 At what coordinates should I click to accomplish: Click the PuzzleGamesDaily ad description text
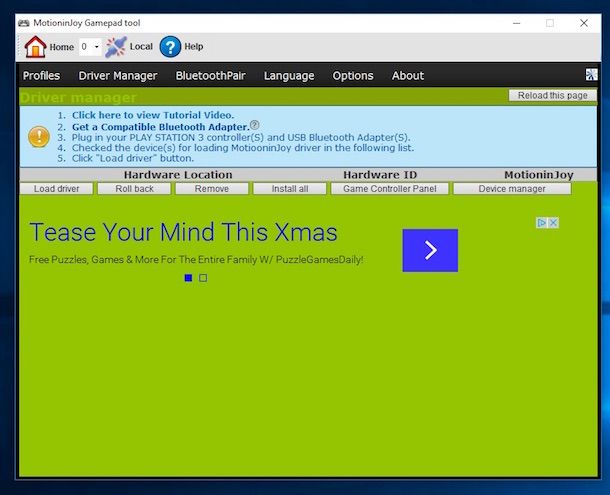tap(196, 260)
